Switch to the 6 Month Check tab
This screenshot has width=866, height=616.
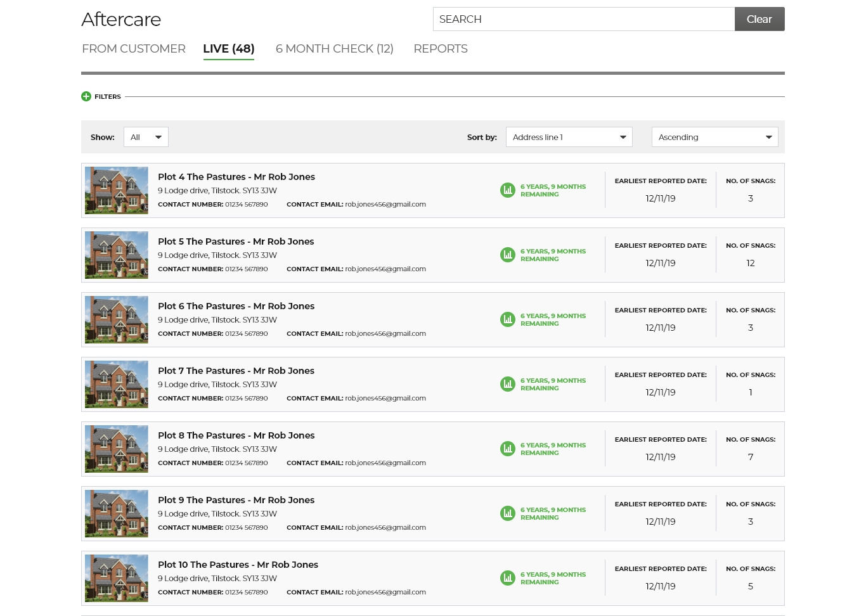(334, 49)
